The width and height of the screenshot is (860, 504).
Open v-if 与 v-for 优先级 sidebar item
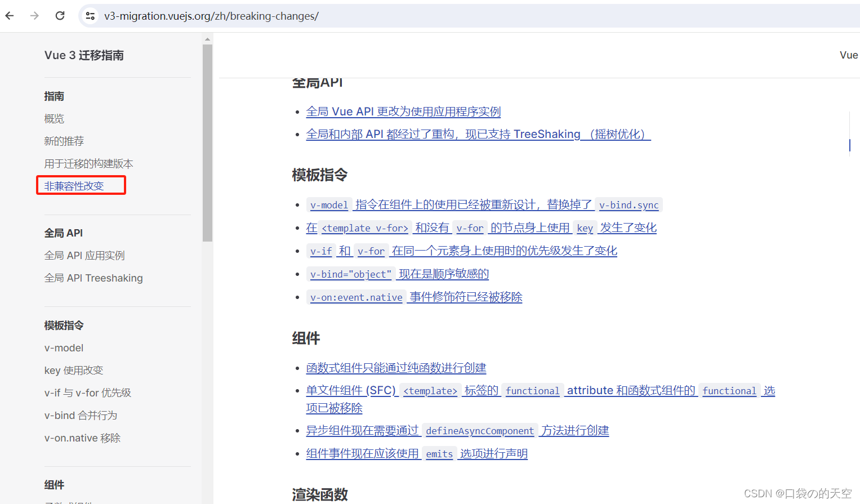point(88,393)
